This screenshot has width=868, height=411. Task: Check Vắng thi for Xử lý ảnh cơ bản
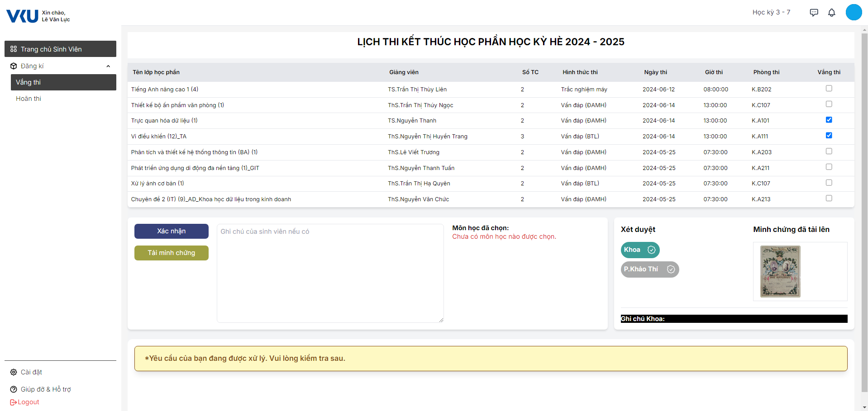click(x=829, y=183)
